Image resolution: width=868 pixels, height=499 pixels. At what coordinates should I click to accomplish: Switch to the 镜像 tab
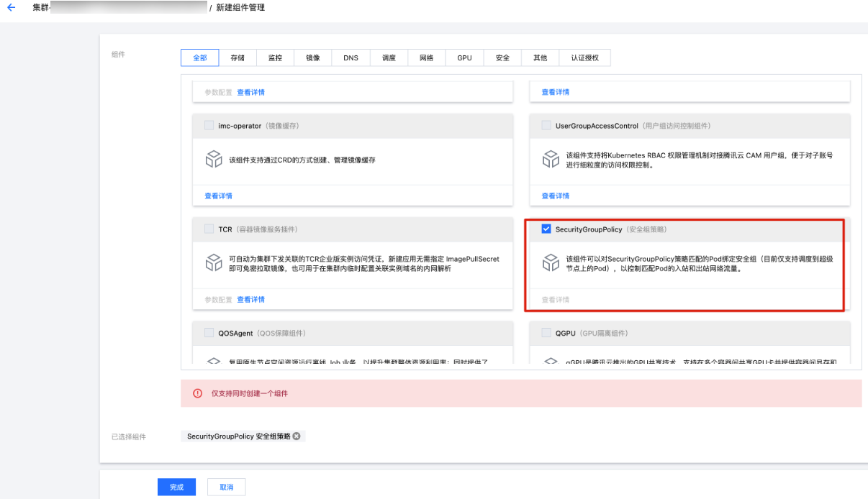[313, 58]
